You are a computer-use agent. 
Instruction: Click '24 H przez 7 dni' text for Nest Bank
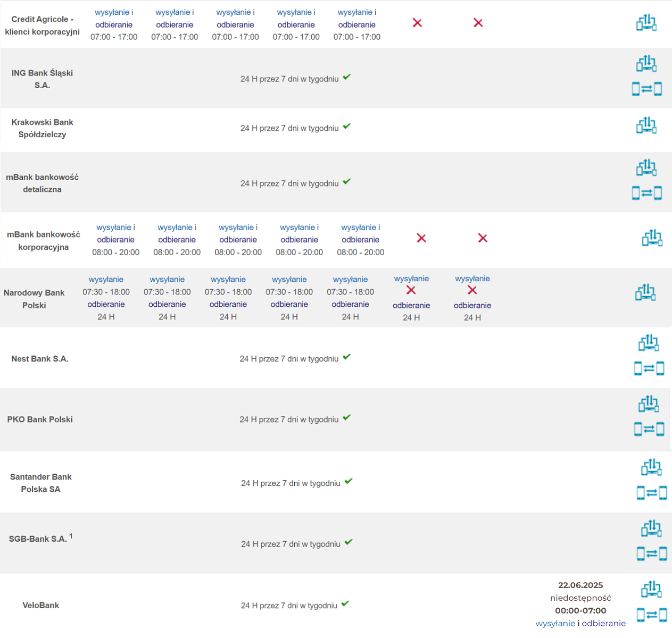289,359
